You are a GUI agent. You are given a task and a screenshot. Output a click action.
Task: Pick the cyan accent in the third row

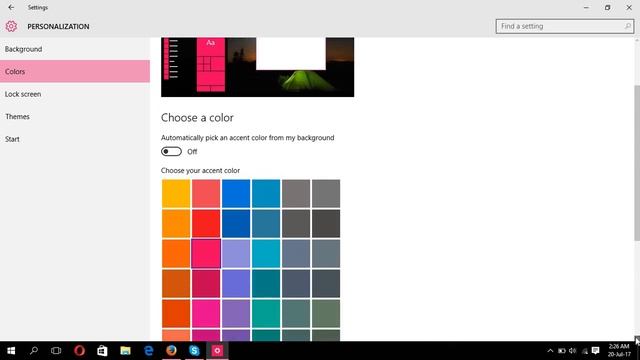pos(266,253)
